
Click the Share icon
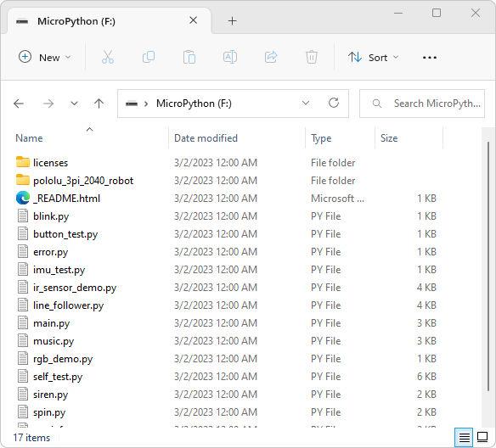click(271, 58)
